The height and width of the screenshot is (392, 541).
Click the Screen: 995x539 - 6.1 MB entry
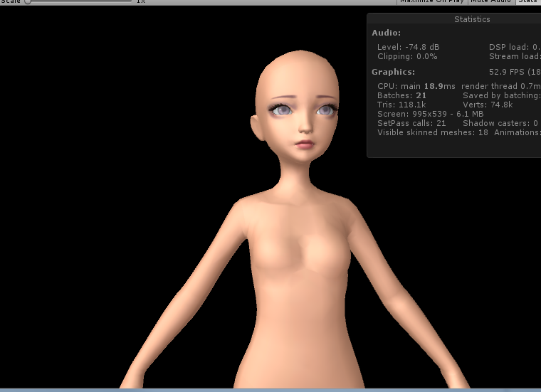click(x=430, y=114)
